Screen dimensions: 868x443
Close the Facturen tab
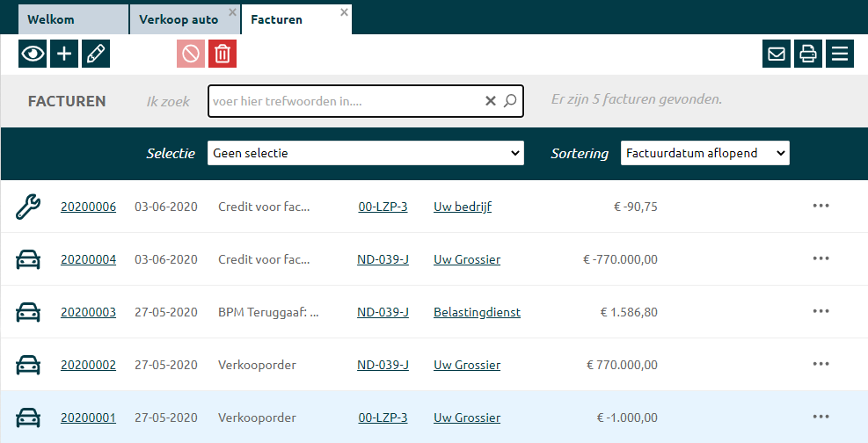[344, 12]
